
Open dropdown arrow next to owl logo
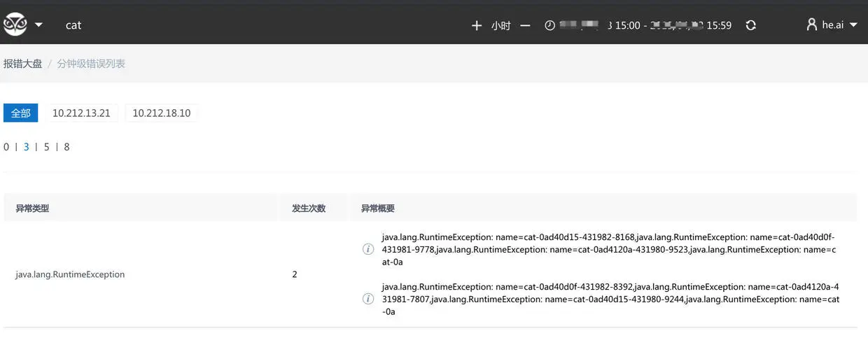point(38,24)
